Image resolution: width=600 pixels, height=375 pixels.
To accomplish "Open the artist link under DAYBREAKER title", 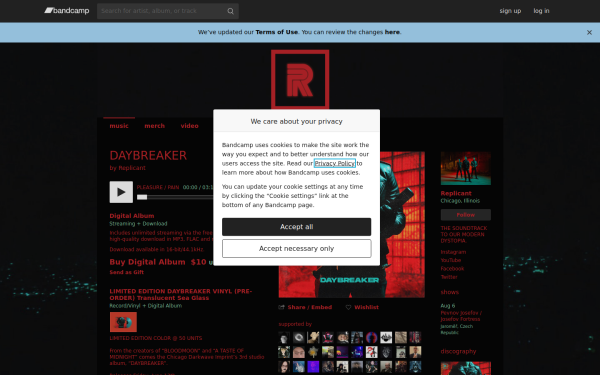I will pyautogui.click(x=132, y=168).
